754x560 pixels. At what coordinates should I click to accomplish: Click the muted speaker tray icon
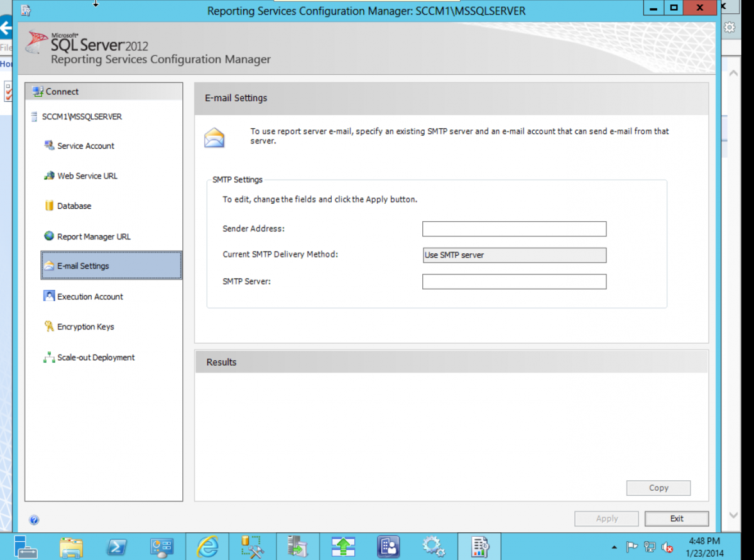pyautogui.click(x=667, y=547)
